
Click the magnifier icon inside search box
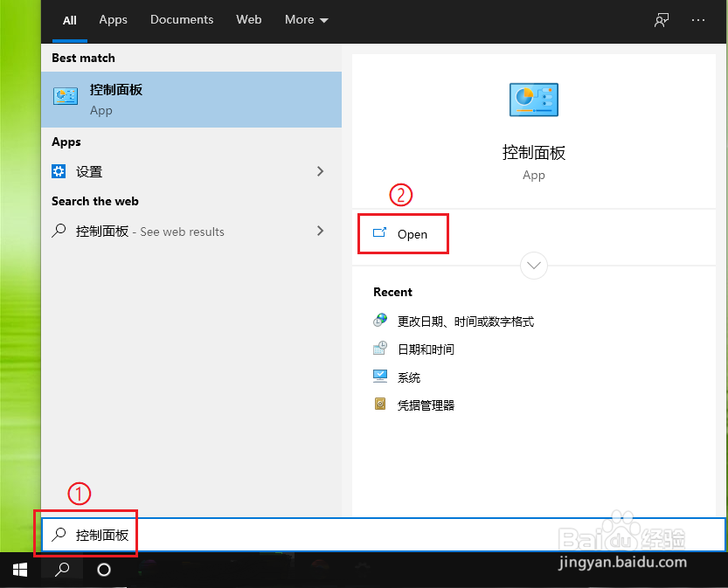(59, 535)
